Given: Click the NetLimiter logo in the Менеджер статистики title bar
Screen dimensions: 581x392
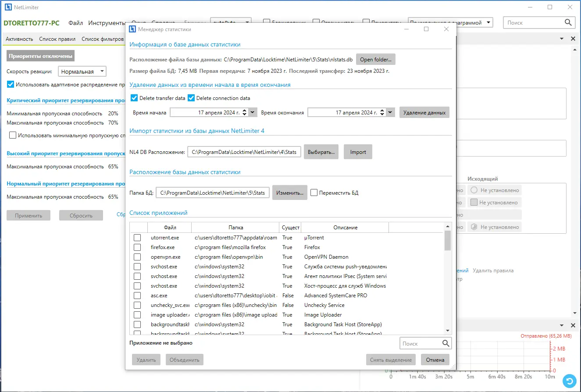Looking at the screenshot, I should (x=132, y=29).
